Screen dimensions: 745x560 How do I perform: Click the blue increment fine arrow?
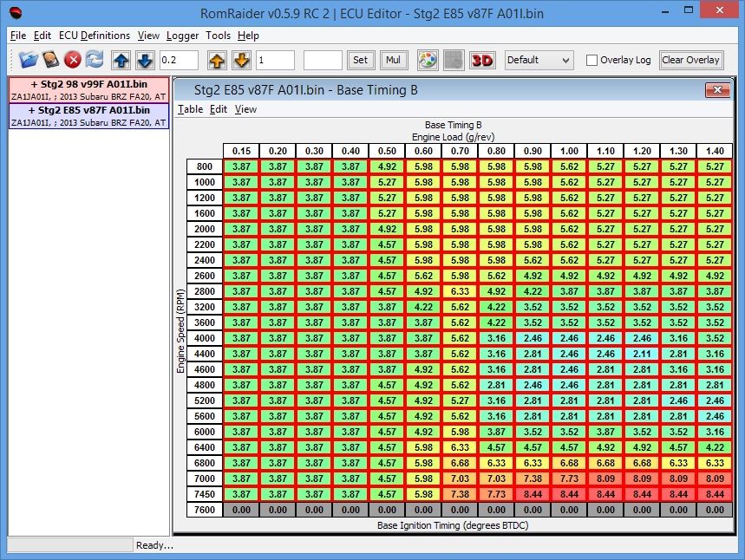(x=121, y=61)
